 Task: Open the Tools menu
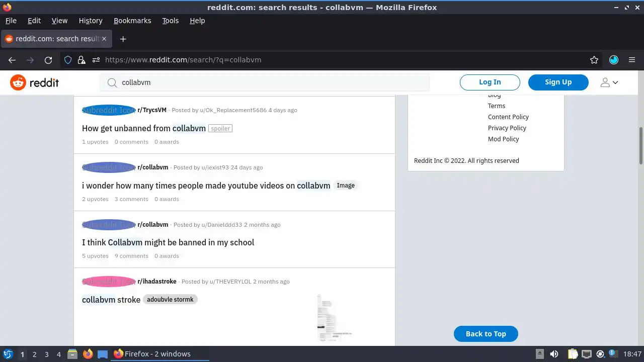[x=170, y=21]
